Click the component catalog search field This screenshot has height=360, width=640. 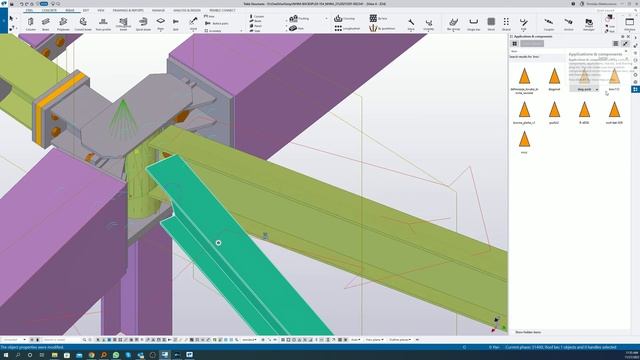click(x=567, y=51)
